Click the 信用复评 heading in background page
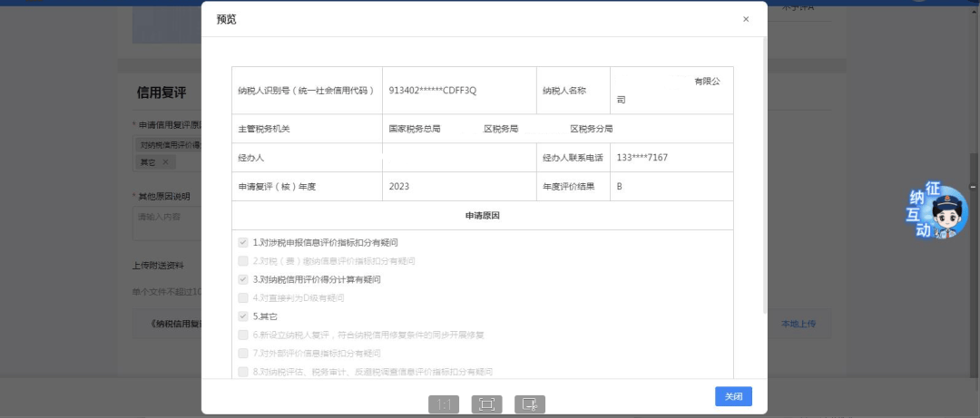Screen dimensions: 980x418 (162, 92)
